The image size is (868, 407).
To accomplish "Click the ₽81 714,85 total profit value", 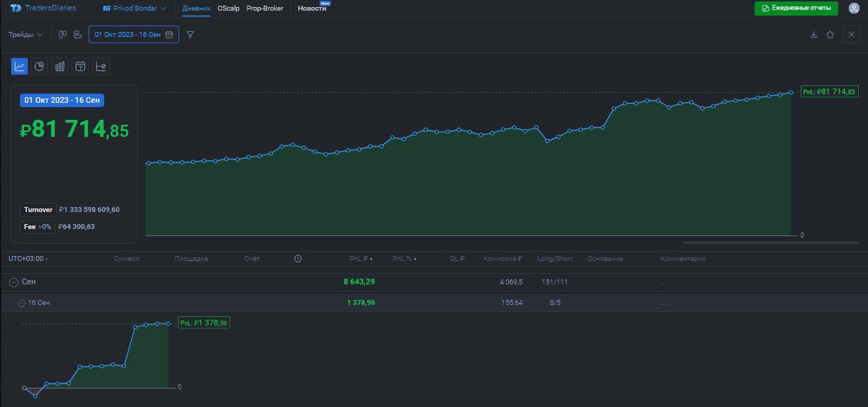I will 74,129.
